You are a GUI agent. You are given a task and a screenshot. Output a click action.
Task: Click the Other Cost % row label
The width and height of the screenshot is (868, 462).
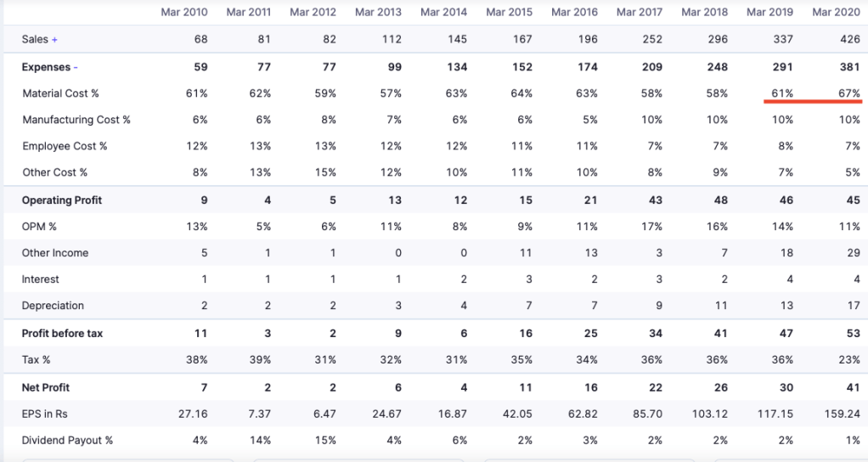(x=55, y=172)
